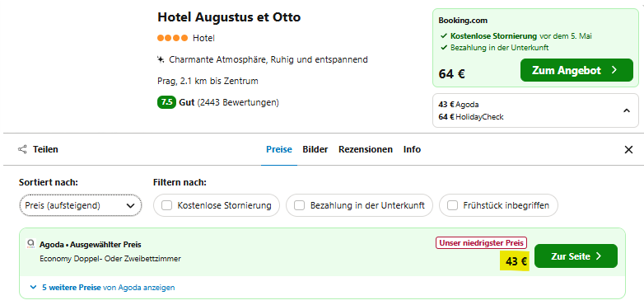Open the Rezensionen tab
The width and height of the screenshot is (644, 305).
[x=366, y=150]
